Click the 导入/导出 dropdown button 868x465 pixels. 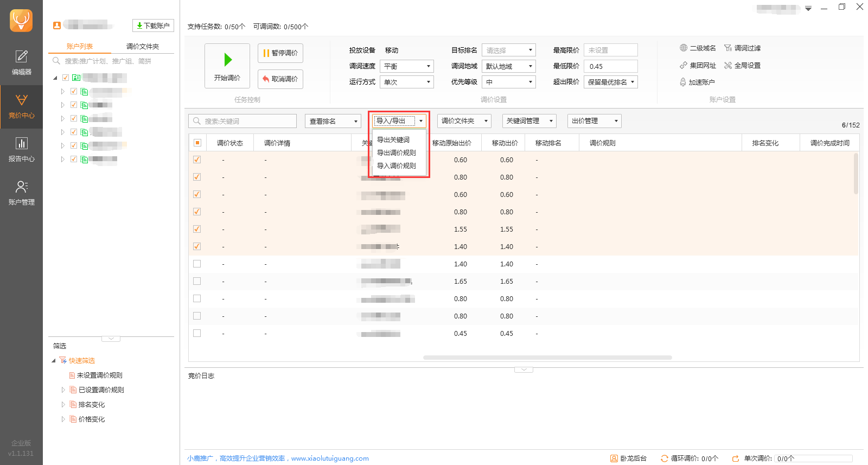coord(399,121)
